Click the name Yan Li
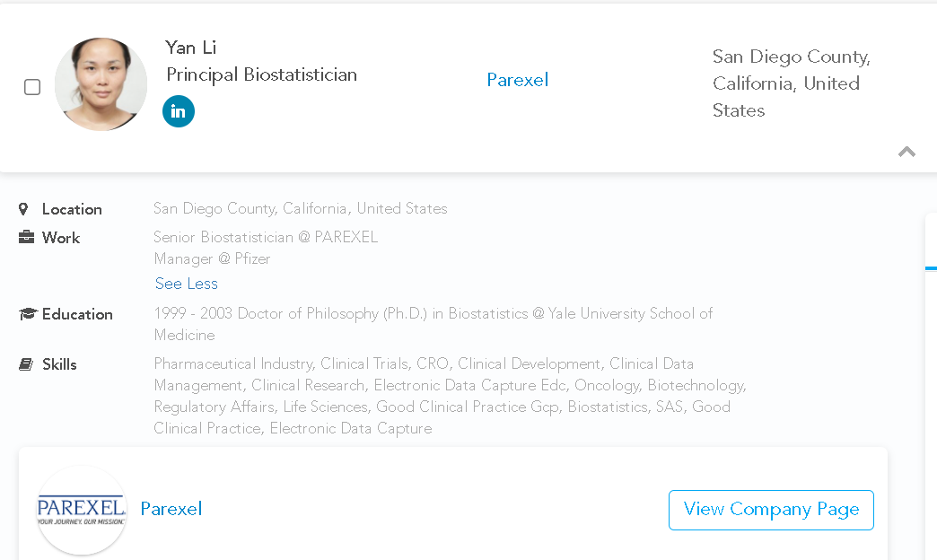 190,48
